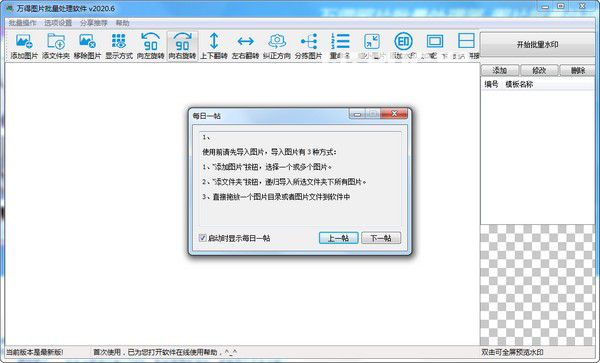Screen dimensions: 600x363
Task: Click the checkered watermark preview area
Action: click(x=537, y=285)
